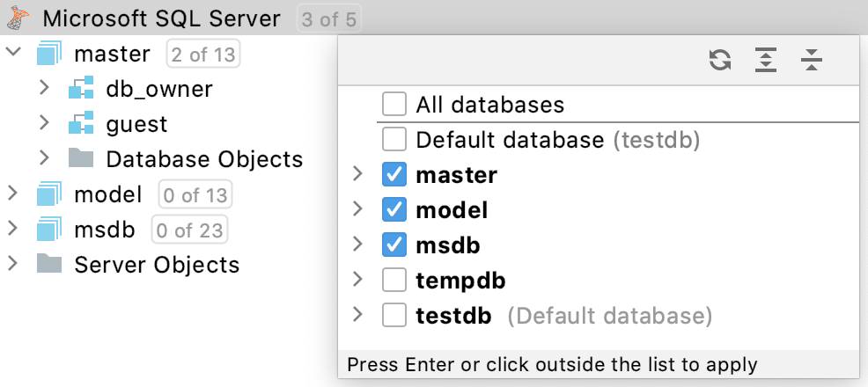Click the '3 of 5' database filter badge

point(329,20)
